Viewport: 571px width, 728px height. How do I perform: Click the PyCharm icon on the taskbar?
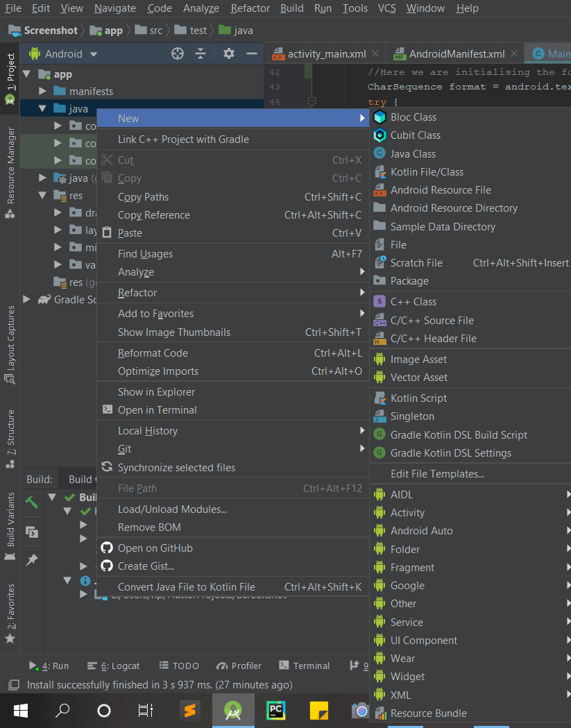pyautogui.click(x=275, y=711)
